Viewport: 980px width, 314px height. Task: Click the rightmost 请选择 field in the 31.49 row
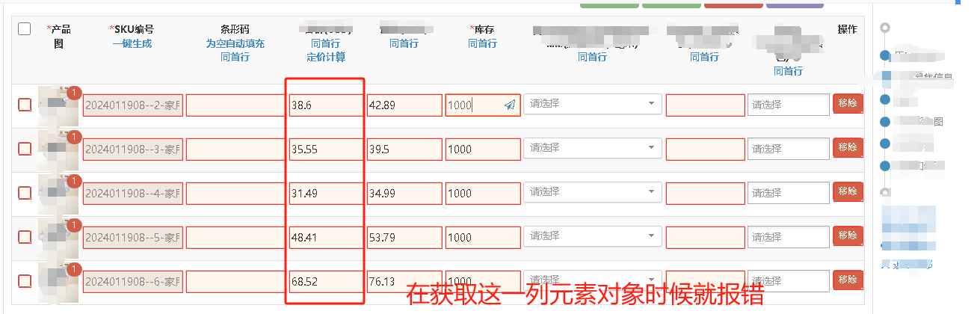pyautogui.click(x=789, y=193)
